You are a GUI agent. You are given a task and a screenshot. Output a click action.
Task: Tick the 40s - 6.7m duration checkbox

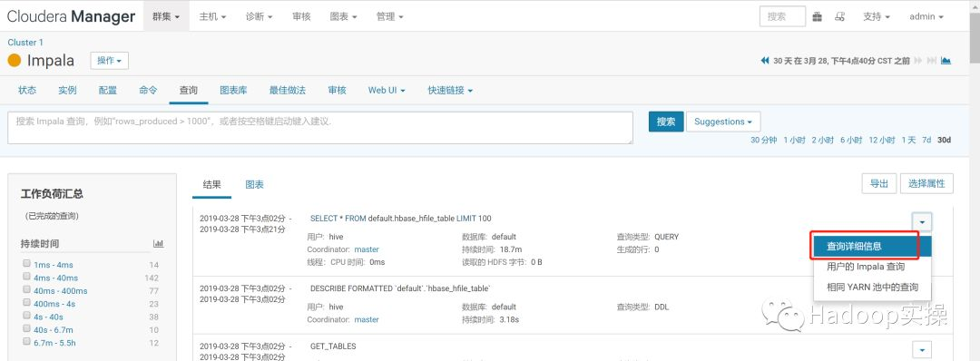(26, 329)
